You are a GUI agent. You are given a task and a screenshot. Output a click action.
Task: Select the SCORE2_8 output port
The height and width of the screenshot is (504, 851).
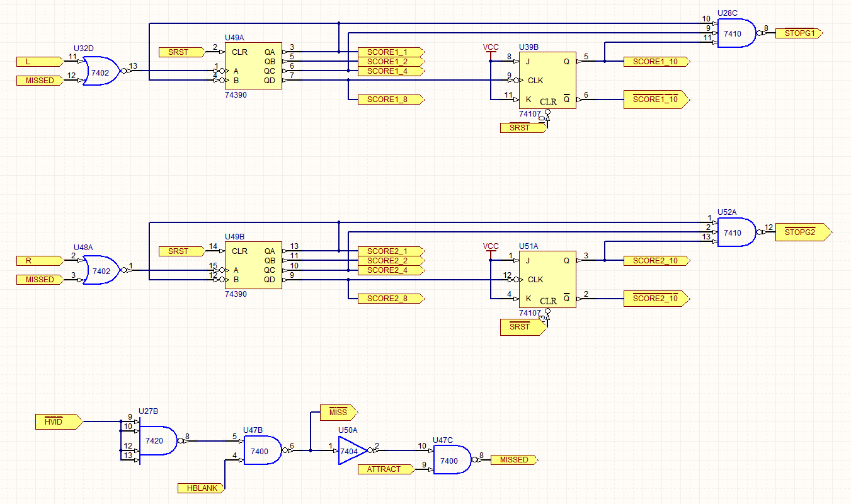pyautogui.click(x=391, y=299)
